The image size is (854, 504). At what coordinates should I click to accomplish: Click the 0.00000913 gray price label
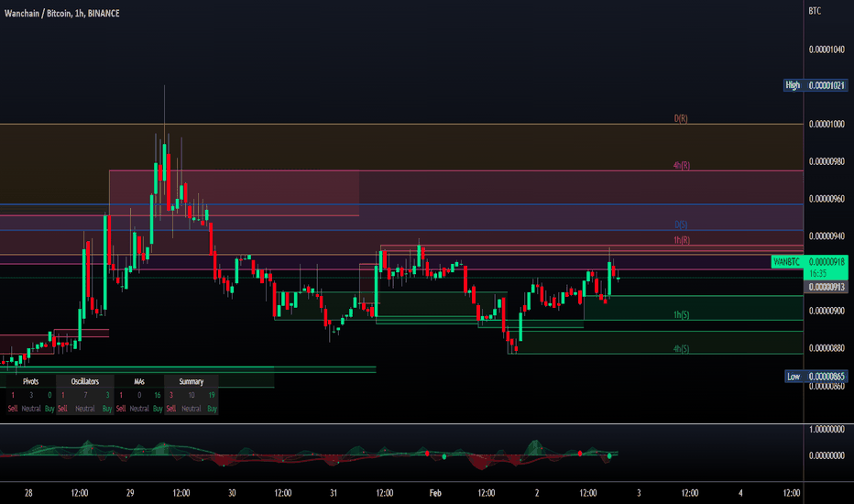pos(827,287)
